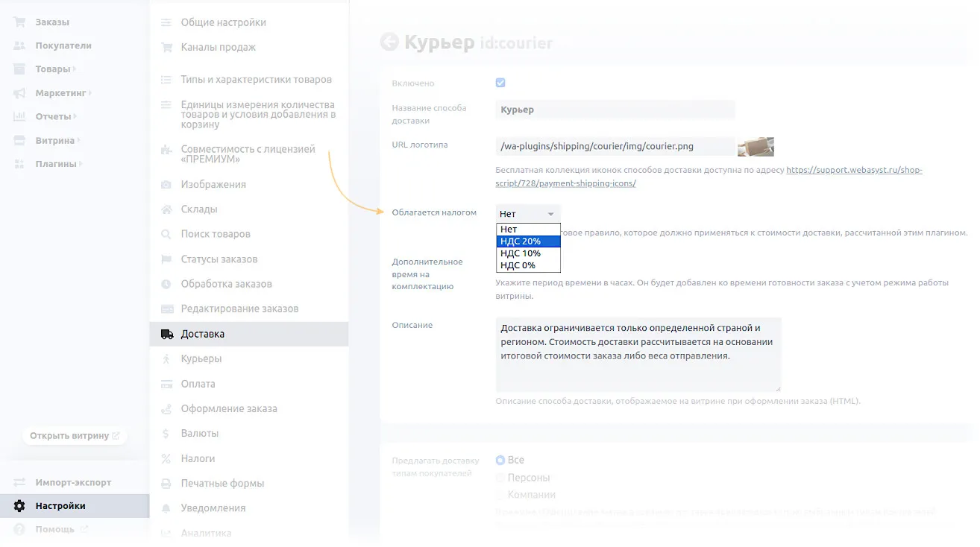980x547 pixels.
Task: Open the payment-shipping-icons support link
Action: (x=565, y=183)
